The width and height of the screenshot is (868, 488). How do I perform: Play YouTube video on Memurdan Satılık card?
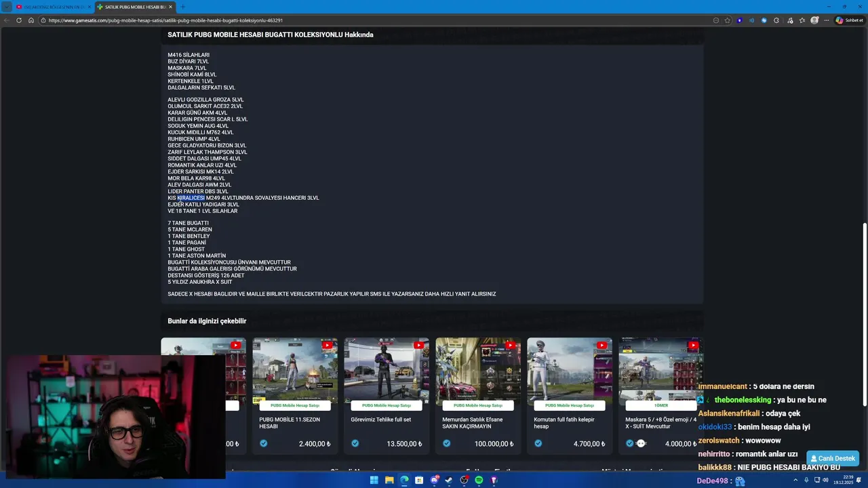(x=510, y=345)
